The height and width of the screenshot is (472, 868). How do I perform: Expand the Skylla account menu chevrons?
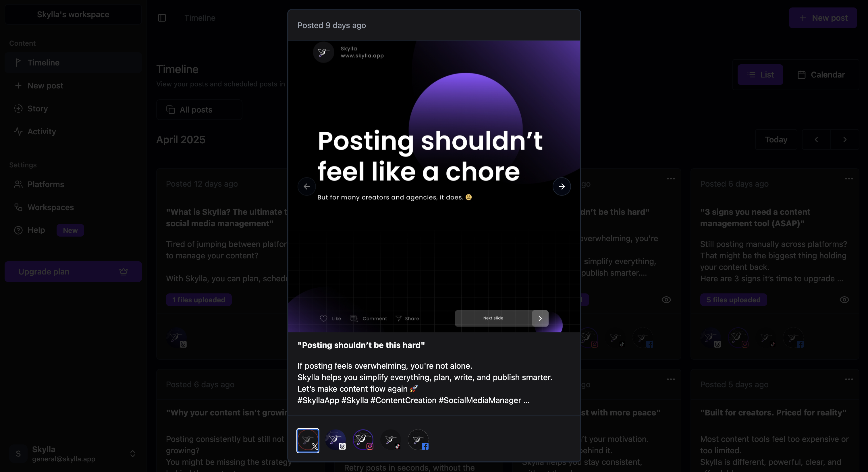click(x=133, y=454)
